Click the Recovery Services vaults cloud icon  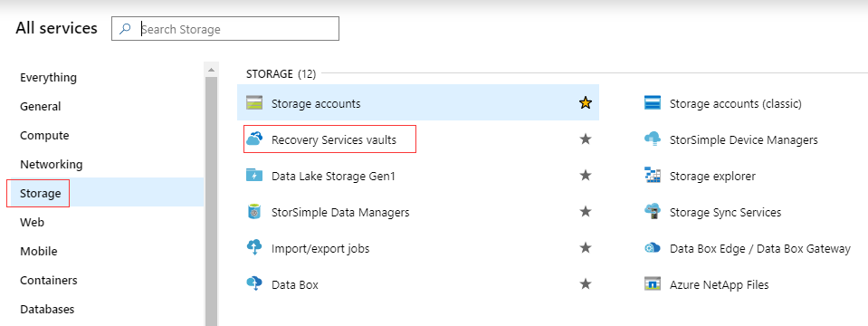click(x=254, y=139)
